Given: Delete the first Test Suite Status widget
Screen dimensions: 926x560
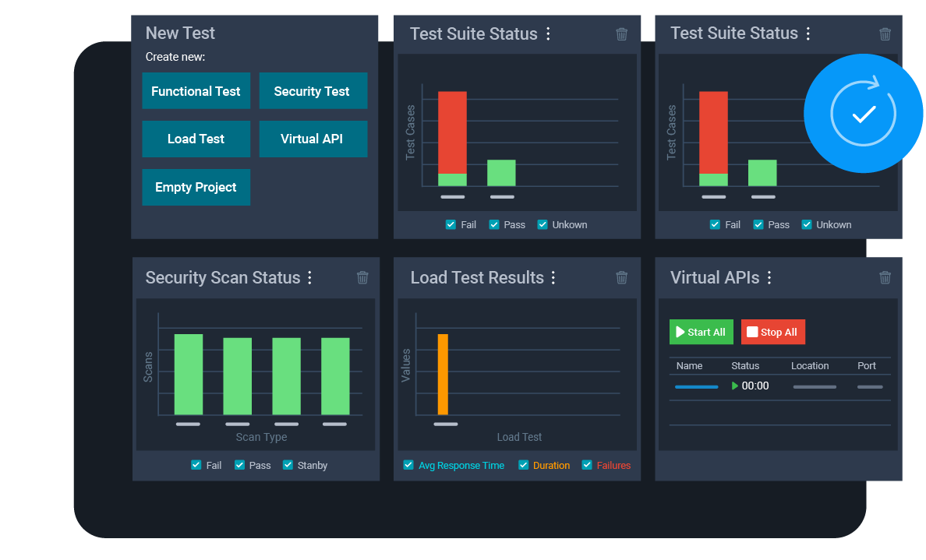Looking at the screenshot, I should (x=621, y=34).
